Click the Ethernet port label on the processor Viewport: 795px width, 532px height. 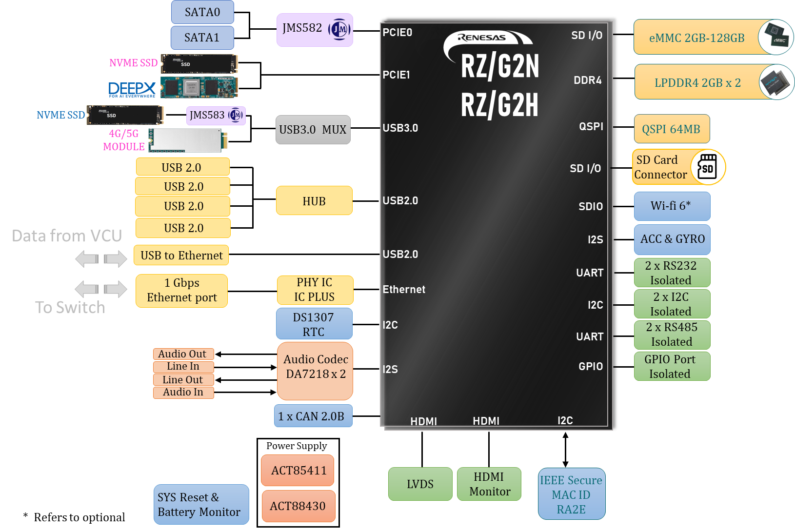point(404,290)
